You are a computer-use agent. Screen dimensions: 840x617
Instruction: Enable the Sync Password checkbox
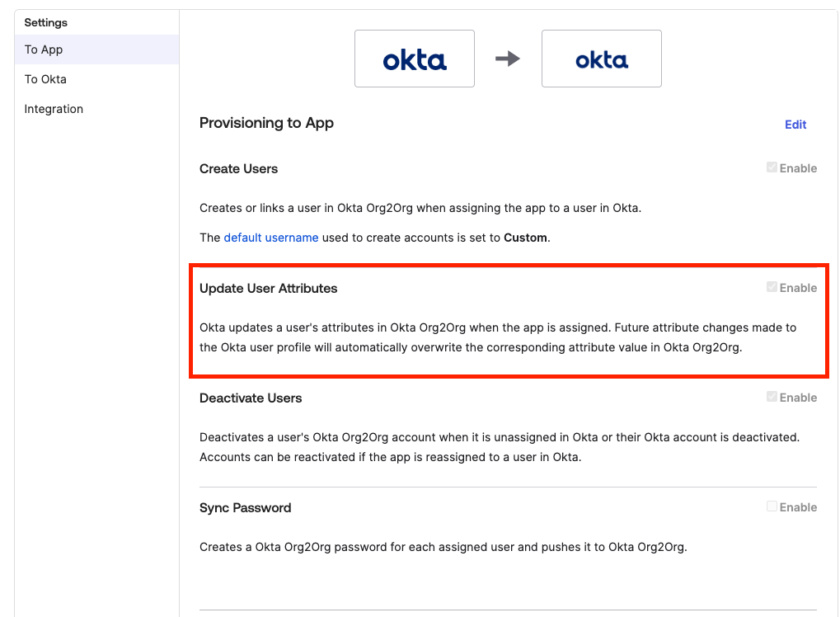pos(772,506)
